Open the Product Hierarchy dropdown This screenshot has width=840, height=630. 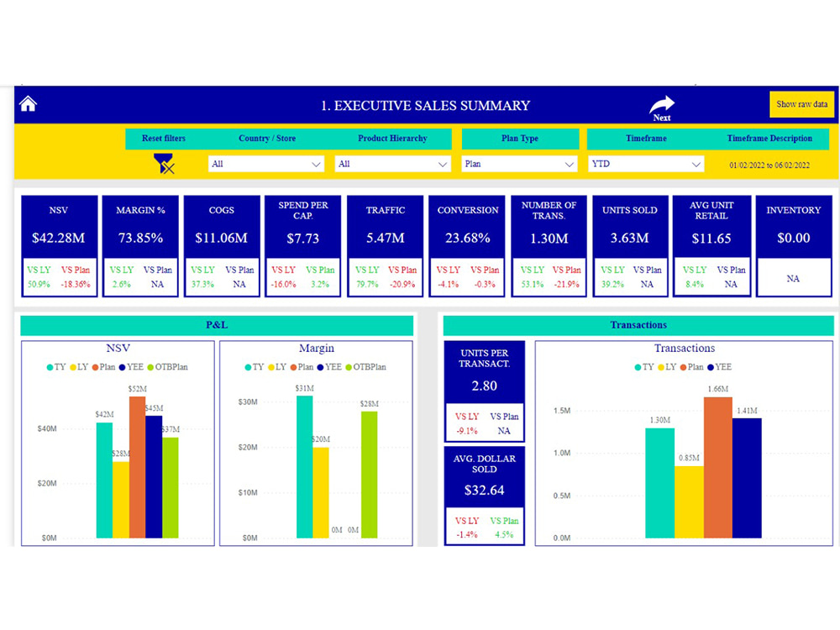pos(392,164)
